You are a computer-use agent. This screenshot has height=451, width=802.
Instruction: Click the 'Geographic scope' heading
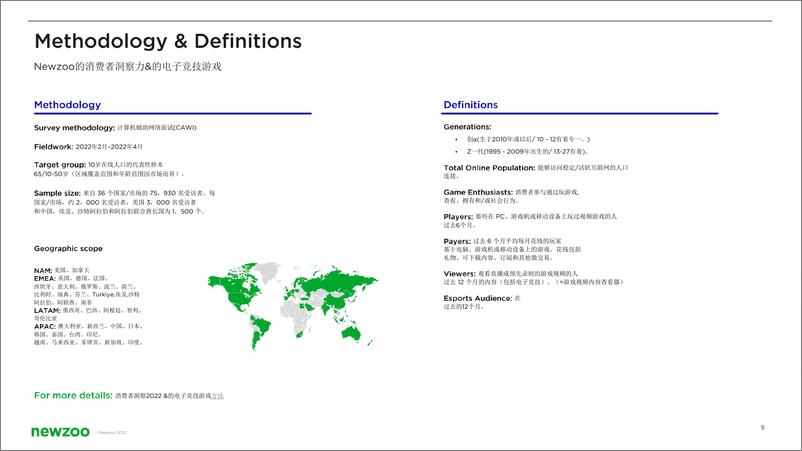coord(68,249)
